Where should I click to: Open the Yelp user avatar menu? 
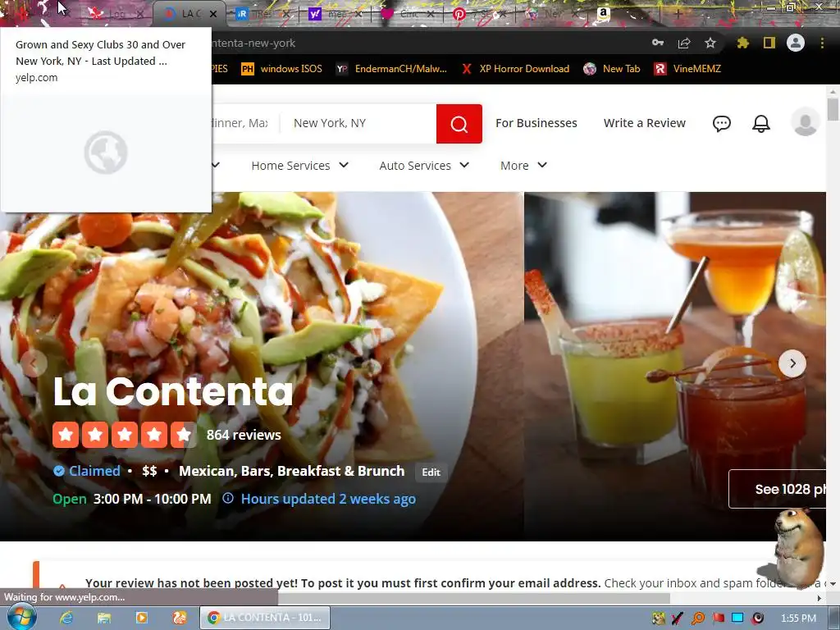[806, 121]
